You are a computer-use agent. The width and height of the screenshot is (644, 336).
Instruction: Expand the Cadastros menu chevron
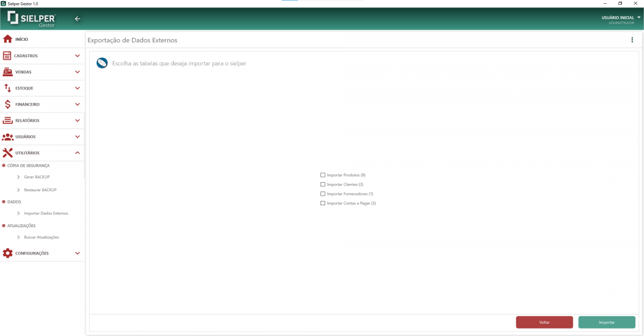point(77,56)
